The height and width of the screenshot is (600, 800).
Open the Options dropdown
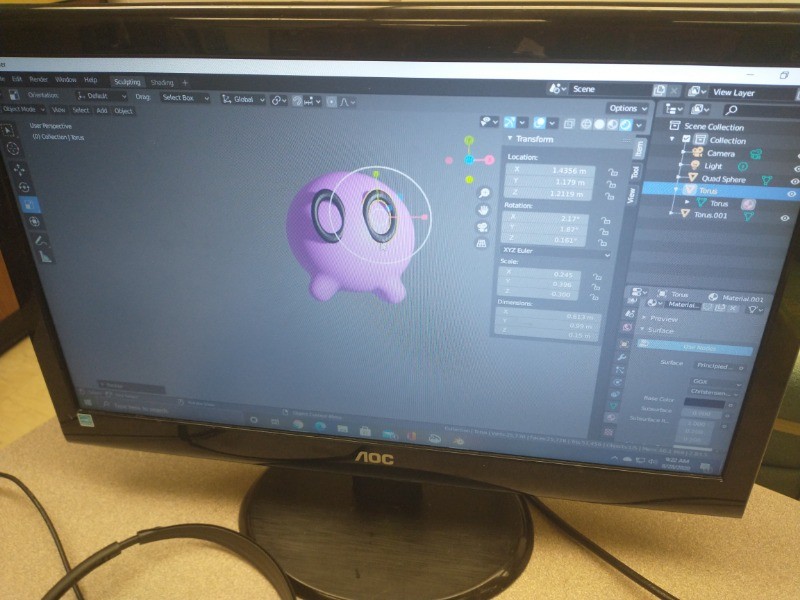(x=628, y=108)
